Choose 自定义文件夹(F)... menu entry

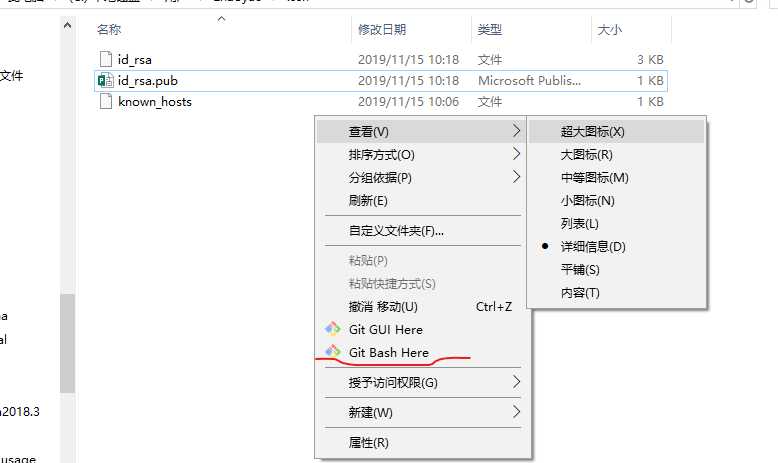point(421,230)
